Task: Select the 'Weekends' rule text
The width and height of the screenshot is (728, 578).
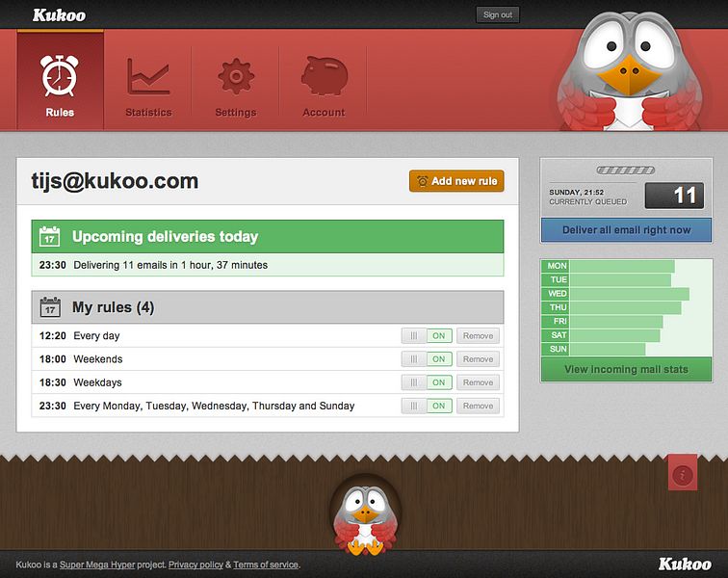Action: coord(98,359)
